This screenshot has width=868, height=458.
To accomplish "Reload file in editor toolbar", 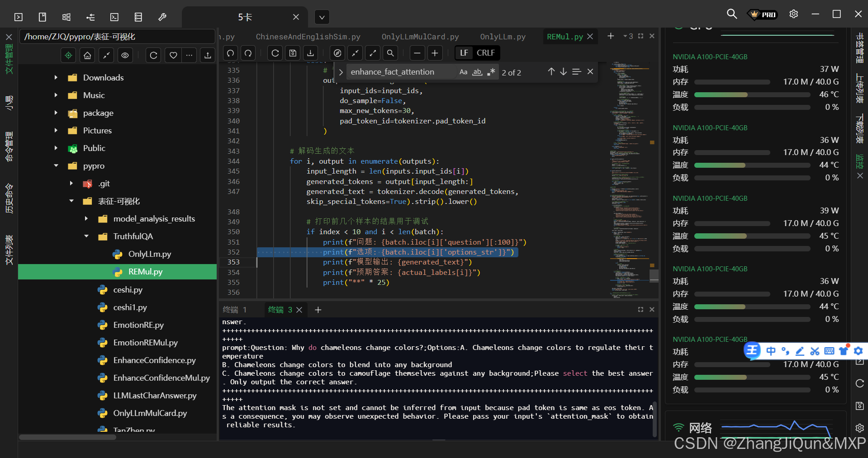I will pos(275,53).
